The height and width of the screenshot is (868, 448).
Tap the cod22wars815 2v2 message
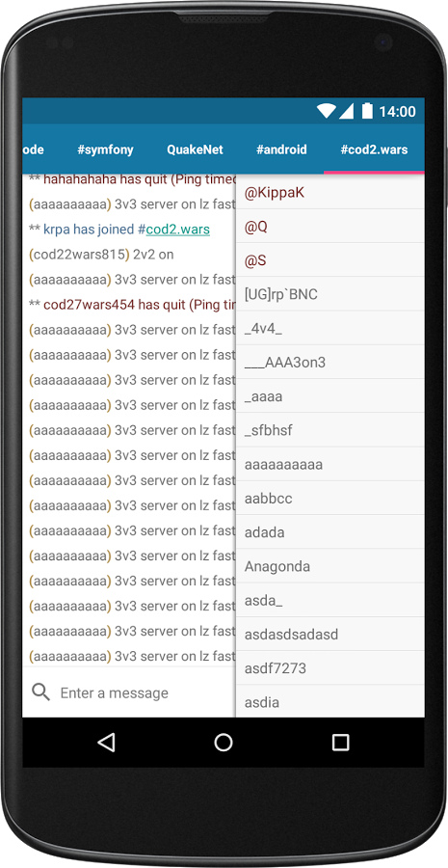[x=102, y=255]
